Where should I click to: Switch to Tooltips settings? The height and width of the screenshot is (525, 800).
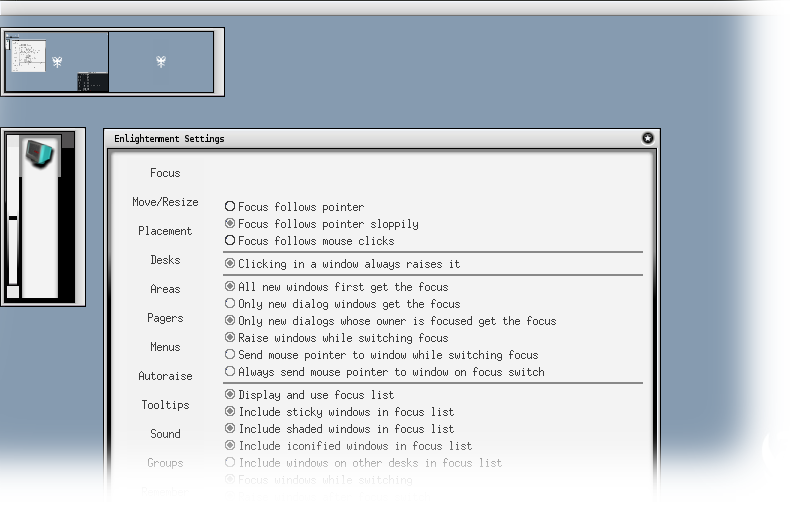click(165, 405)
